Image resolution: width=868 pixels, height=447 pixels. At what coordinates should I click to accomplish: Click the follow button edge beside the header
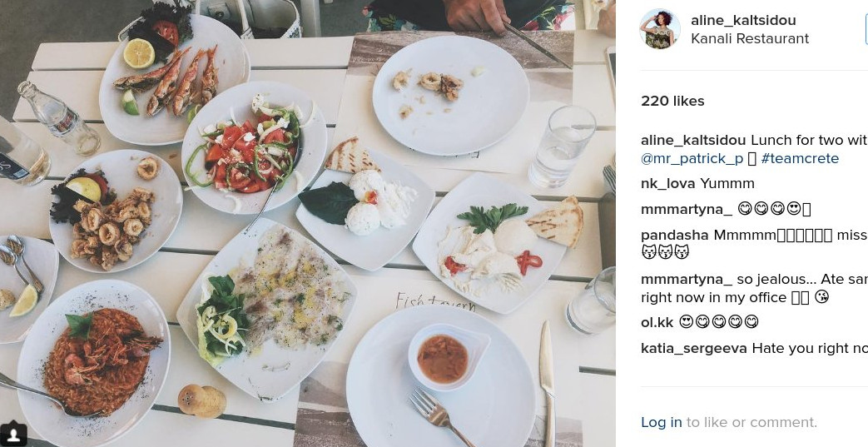(x=866, y=29)
